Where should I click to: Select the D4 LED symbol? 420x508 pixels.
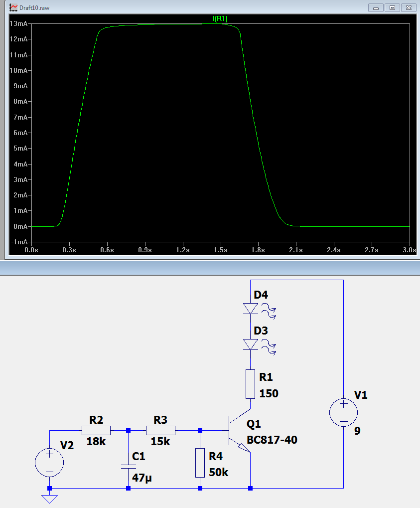(x=250, y=309)
